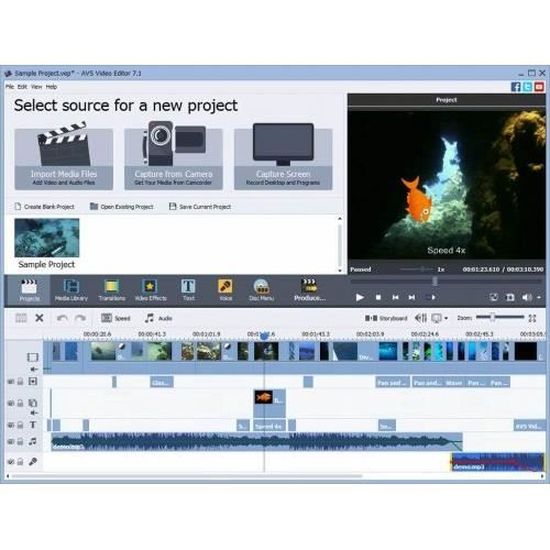Select the main video track icon
This screenshot has height=550, width=550.
coord(32,357)
